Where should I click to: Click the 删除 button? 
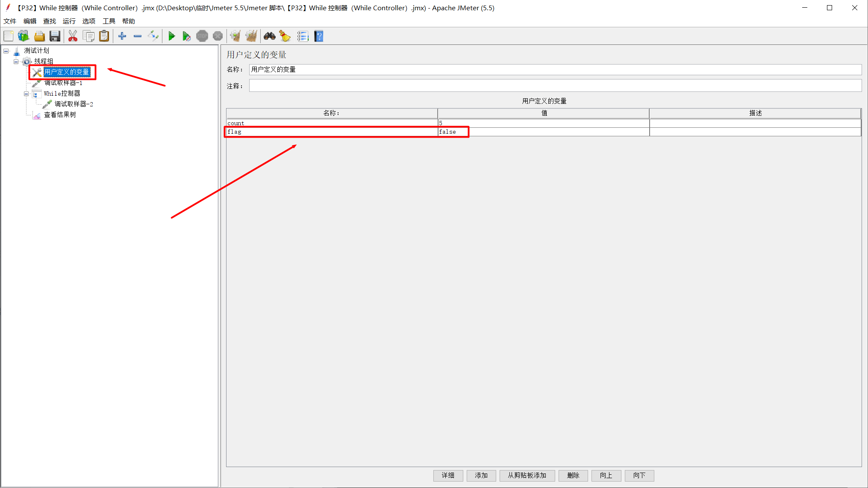(573, 476)
